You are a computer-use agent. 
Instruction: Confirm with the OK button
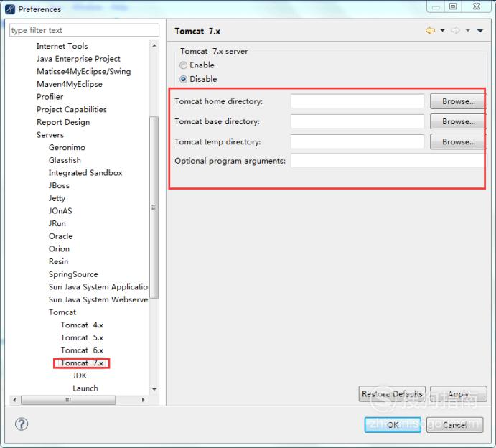[393, 424]
